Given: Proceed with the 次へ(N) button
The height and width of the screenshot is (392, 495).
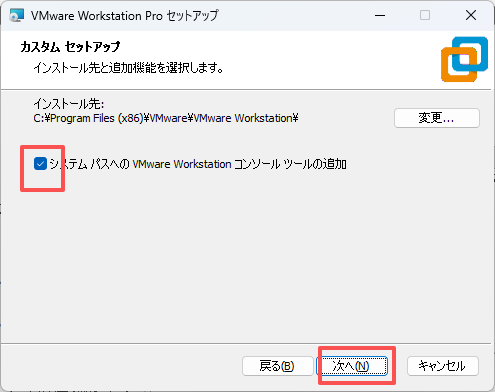Looking at the screenshot, I should click(352, 366).
